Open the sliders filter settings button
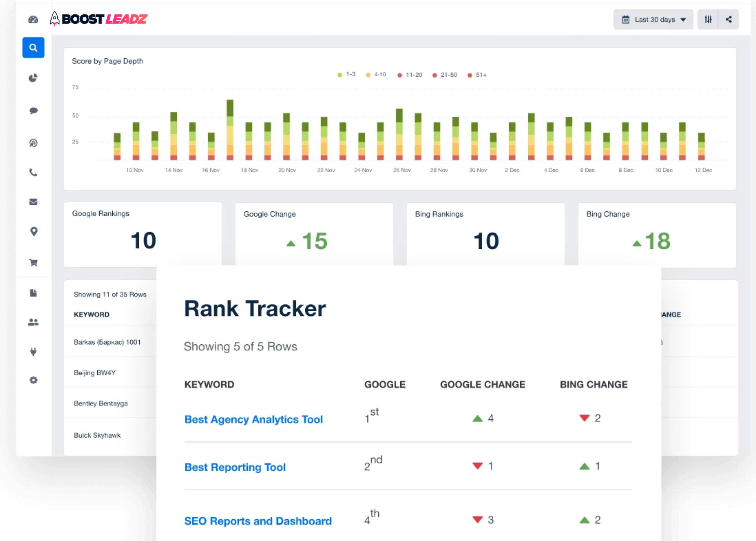 pos(708,20)
